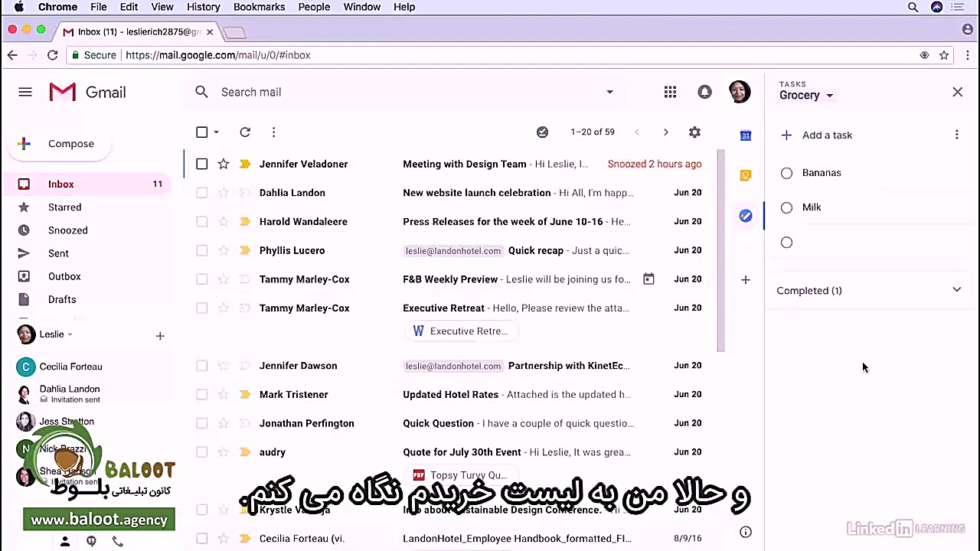Mark the Milk task as complete
980x551 pixels.
point(786,207)
